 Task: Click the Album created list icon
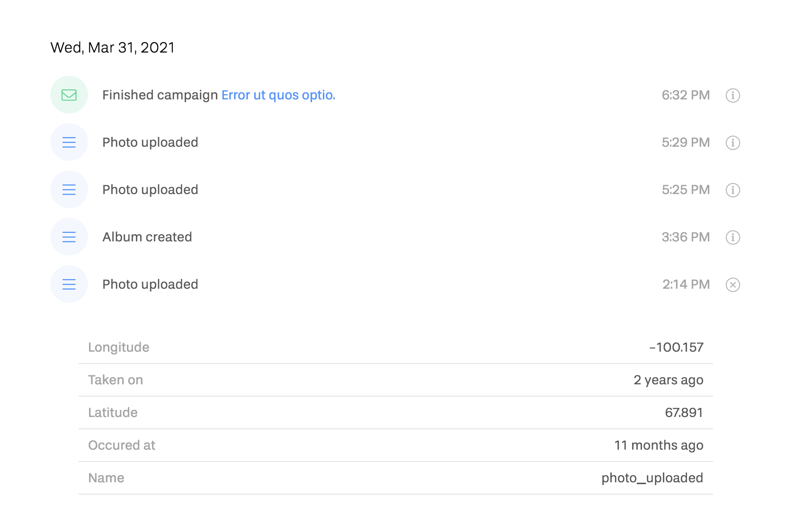pyautogui.click(x=69, y=237)
